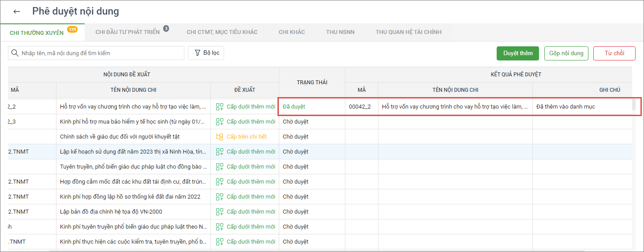Screen dimensions: 644x252
Task: Click the Cấp dưới thêm mới icon in first row
Action: pyautogui.click(x=219, y=107)
